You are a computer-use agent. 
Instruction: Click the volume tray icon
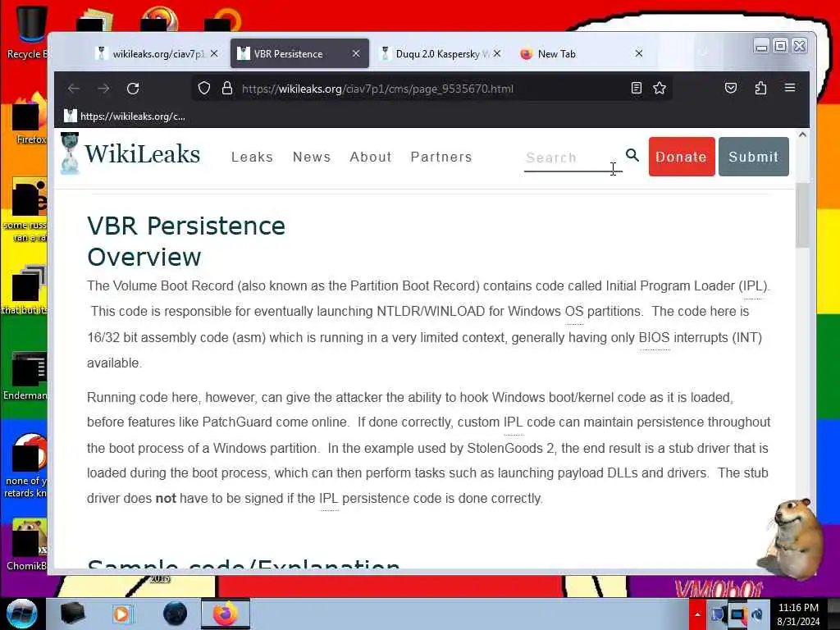[757, 614]
